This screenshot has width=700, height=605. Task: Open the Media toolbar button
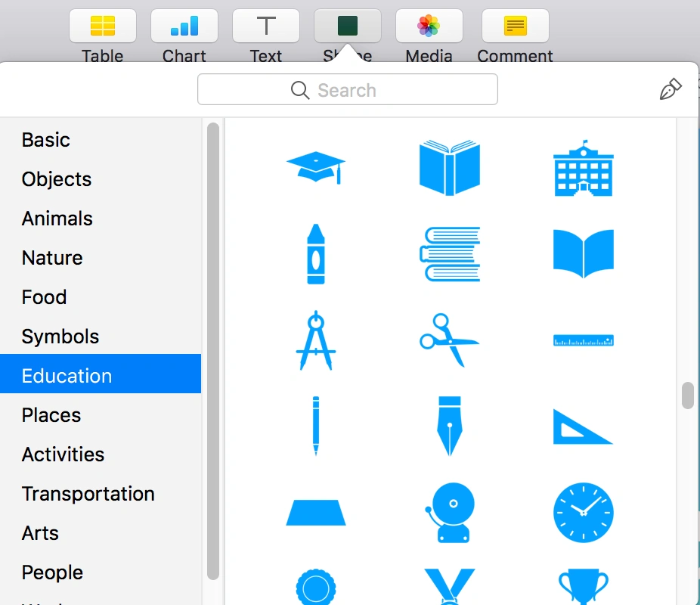[x=429, y=26]
